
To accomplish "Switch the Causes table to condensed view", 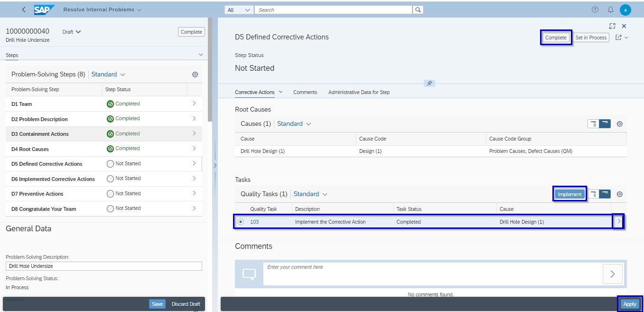I will pyautogui.click(x=594, y=123).
